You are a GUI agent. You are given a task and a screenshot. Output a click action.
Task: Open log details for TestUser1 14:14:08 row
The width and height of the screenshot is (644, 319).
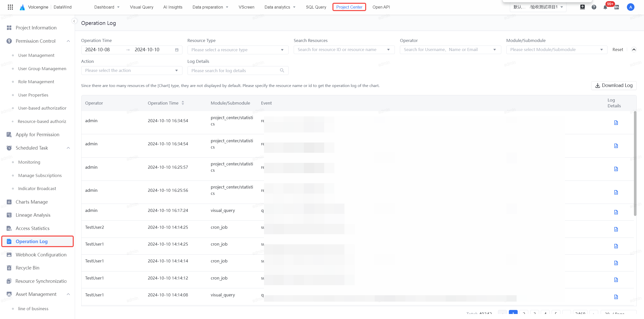pos(616,297)
